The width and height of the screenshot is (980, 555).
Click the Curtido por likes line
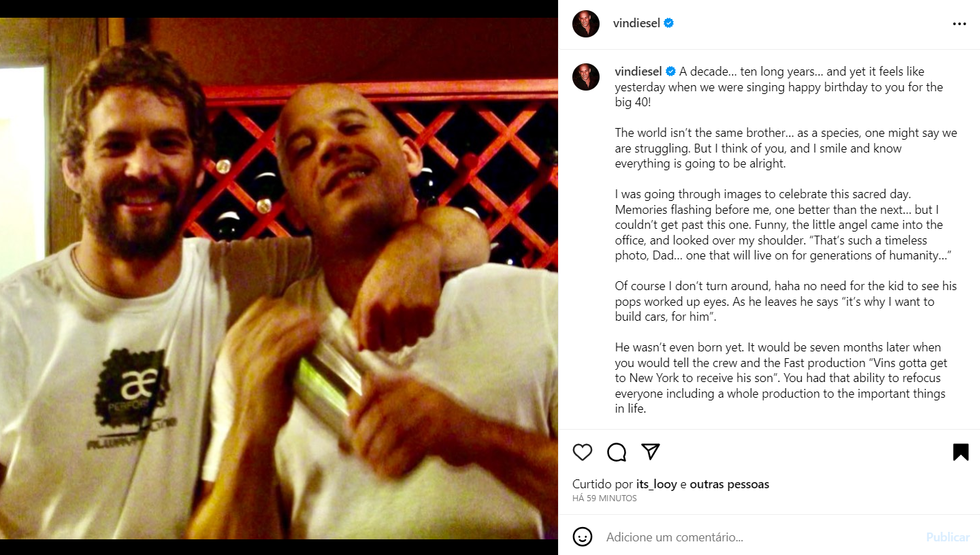(x=671, y=485)
